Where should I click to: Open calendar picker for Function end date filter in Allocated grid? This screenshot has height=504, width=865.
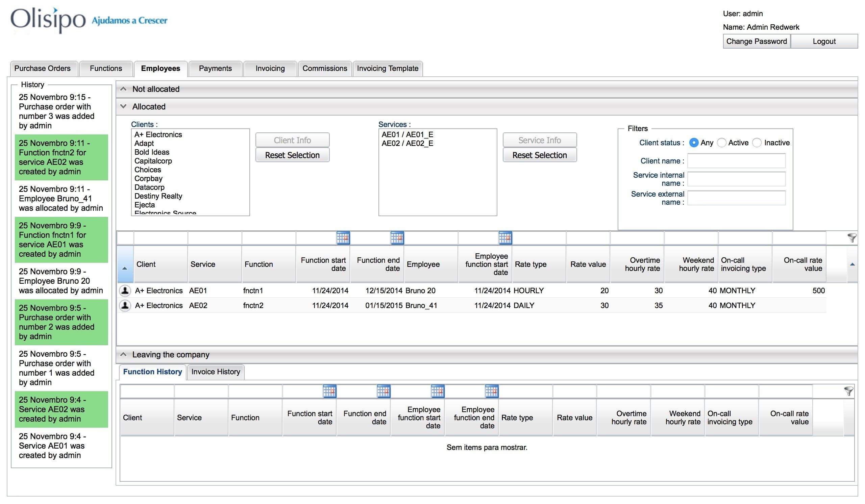point(397,238)
